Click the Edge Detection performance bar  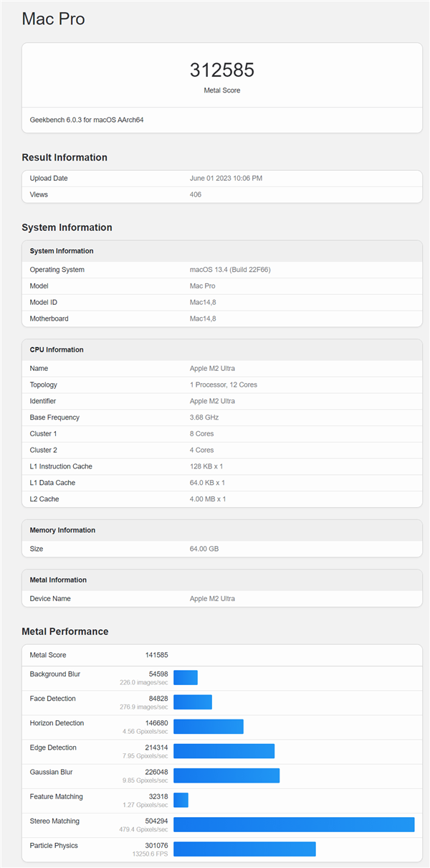pos(224,751)
